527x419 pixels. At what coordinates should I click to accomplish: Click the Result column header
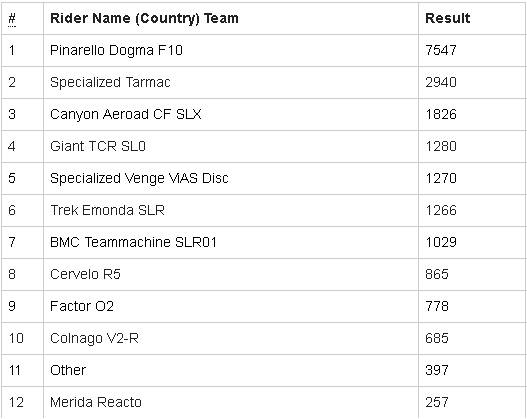point(447,18)
